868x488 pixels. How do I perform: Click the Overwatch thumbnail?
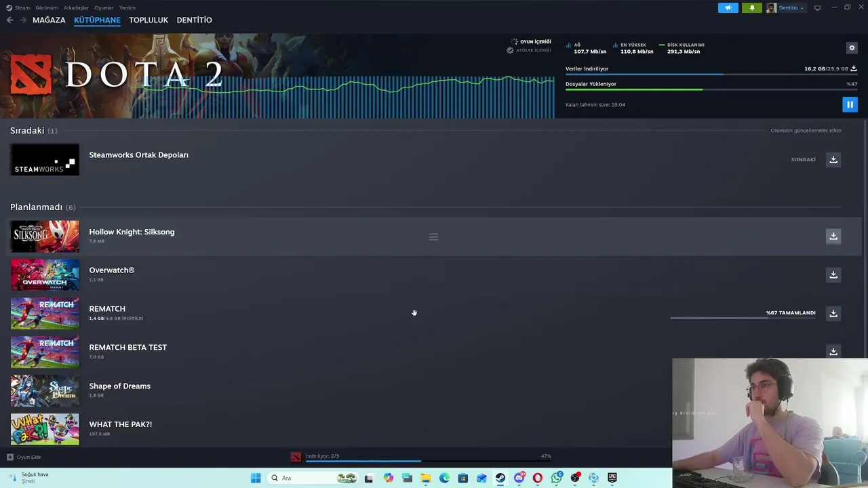pyautogui.click(x=45, y=274)
